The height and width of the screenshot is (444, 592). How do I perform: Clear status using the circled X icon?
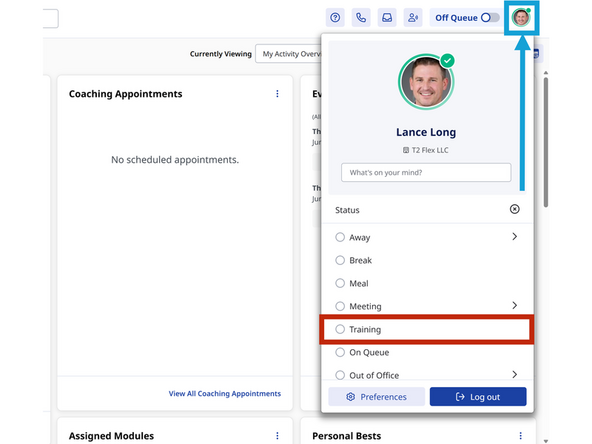pos(514,209)
